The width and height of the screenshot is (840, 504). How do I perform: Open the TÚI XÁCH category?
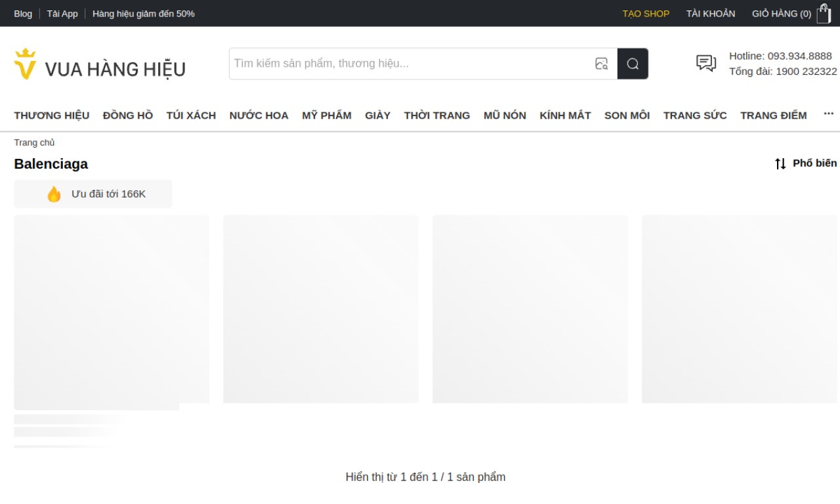[191, 115]
